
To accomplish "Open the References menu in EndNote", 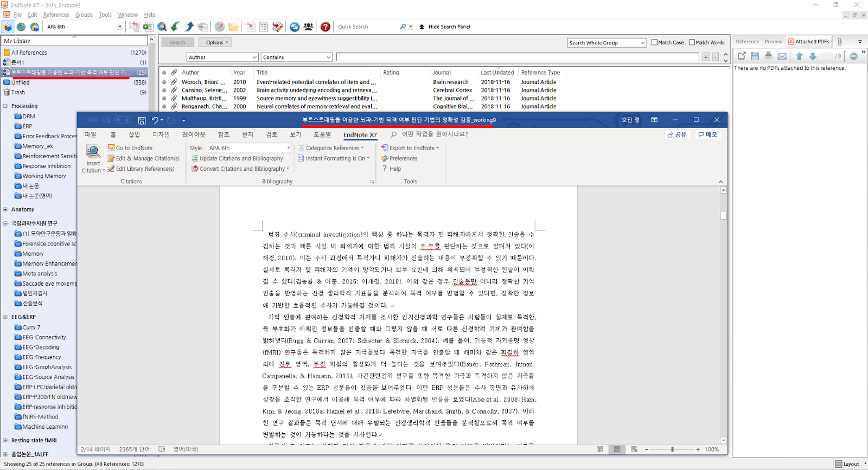I will coord(56,15).
